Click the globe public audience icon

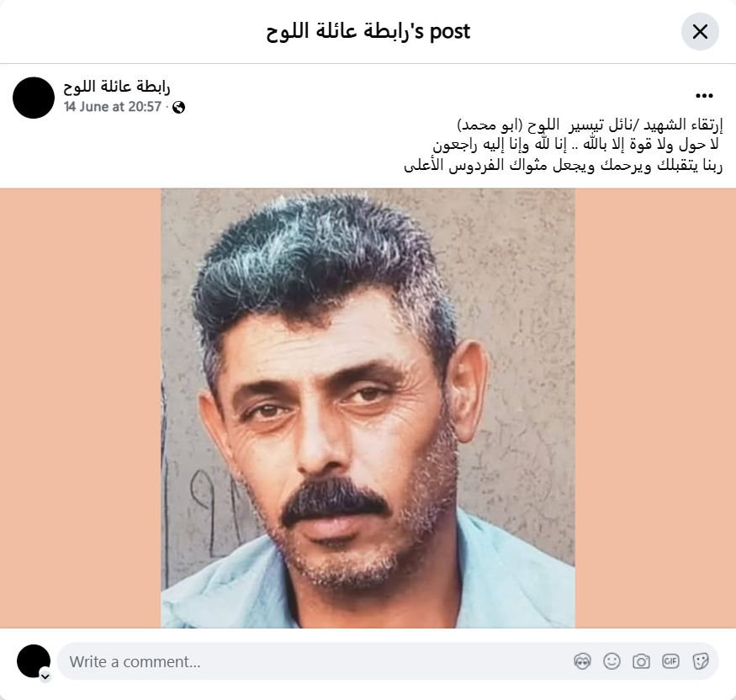(178, 108)
